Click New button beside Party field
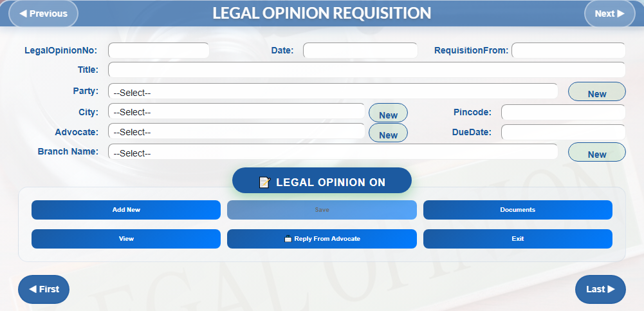The height and width of the screenshot is (311, 644). point(596,93)
